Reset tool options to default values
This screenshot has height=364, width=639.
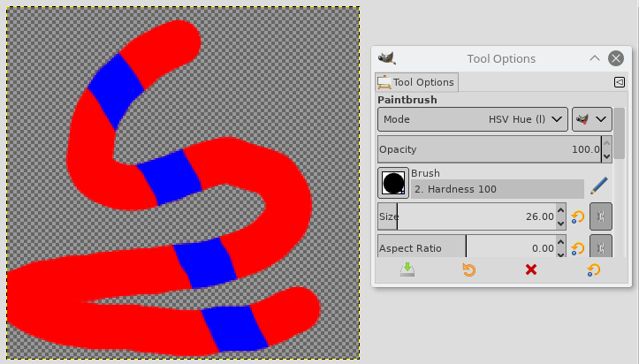pos(593,270)
